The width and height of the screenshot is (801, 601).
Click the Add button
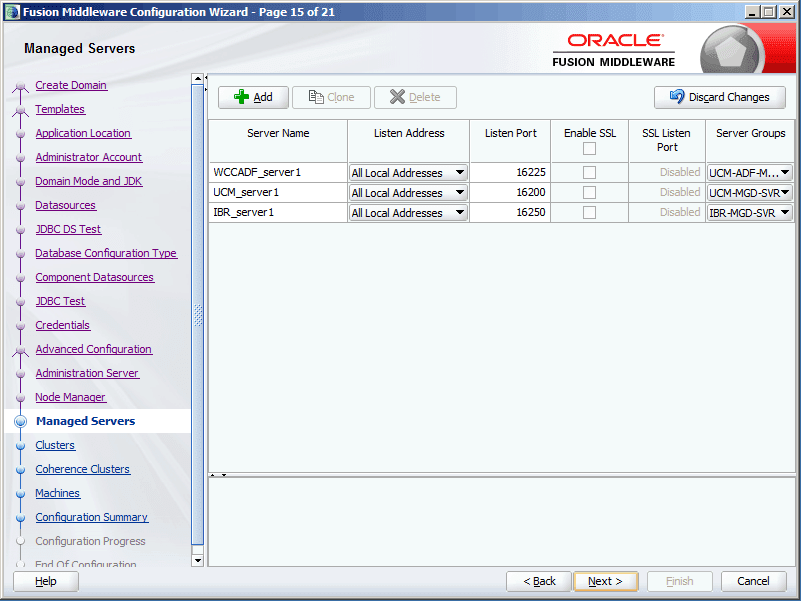(253, 97)
